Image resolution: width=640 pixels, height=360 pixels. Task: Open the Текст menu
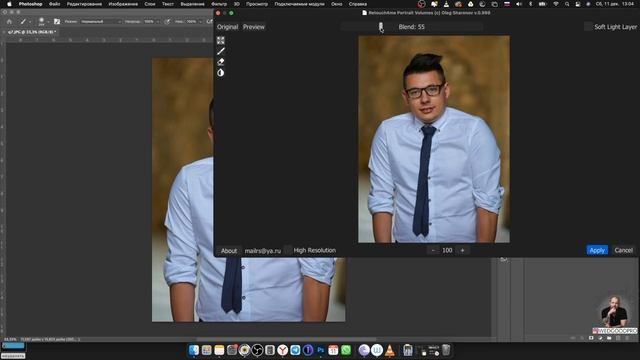168,4
